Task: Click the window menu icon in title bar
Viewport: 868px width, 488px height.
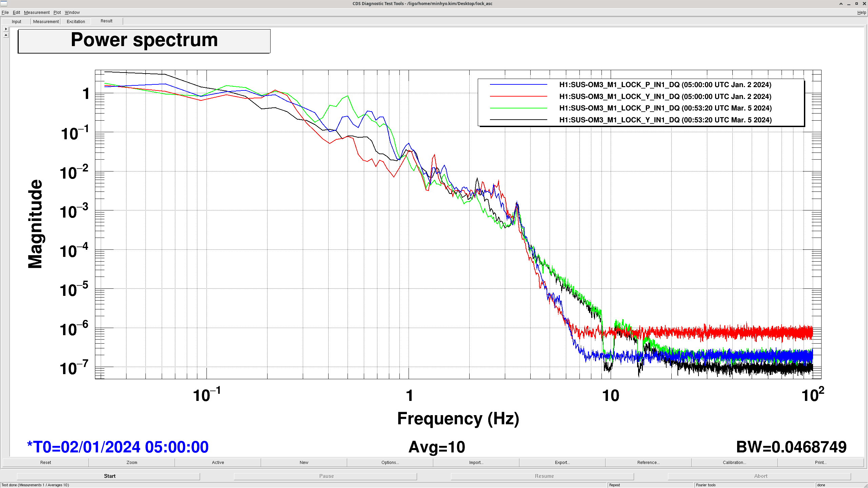Action: (x=4, y=4)
